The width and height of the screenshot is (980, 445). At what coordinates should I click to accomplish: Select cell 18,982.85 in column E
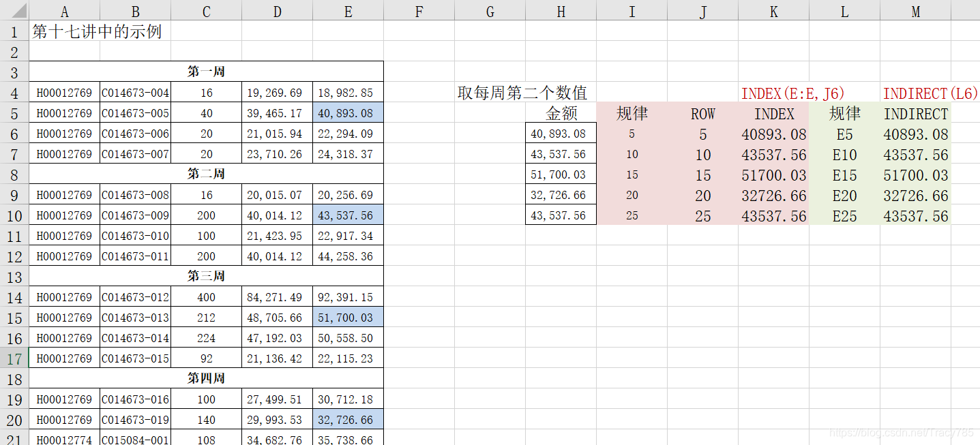click(348, 93)
